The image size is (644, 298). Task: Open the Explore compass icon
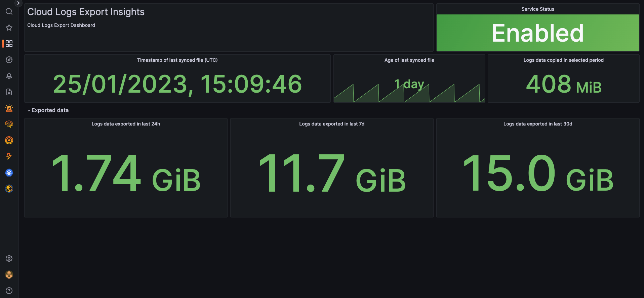9,60
